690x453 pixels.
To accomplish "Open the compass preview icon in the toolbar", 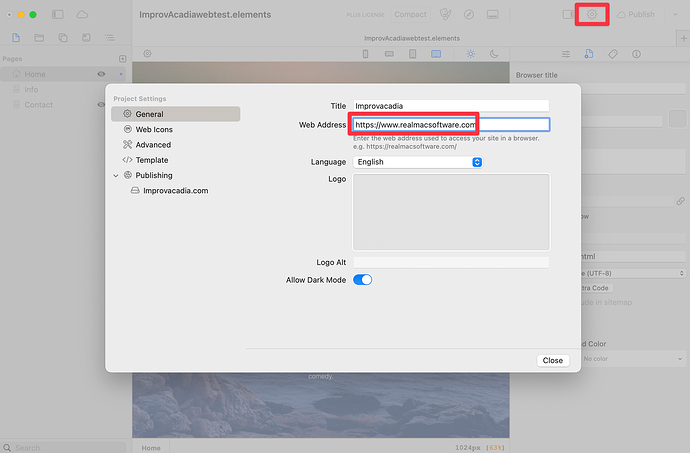I will coord(469,15).
